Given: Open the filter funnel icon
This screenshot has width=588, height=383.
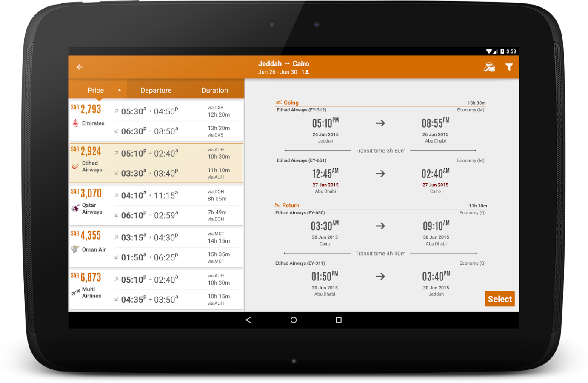Looking at the screenshot, I should pyautogui.click(x=509, y=67).
